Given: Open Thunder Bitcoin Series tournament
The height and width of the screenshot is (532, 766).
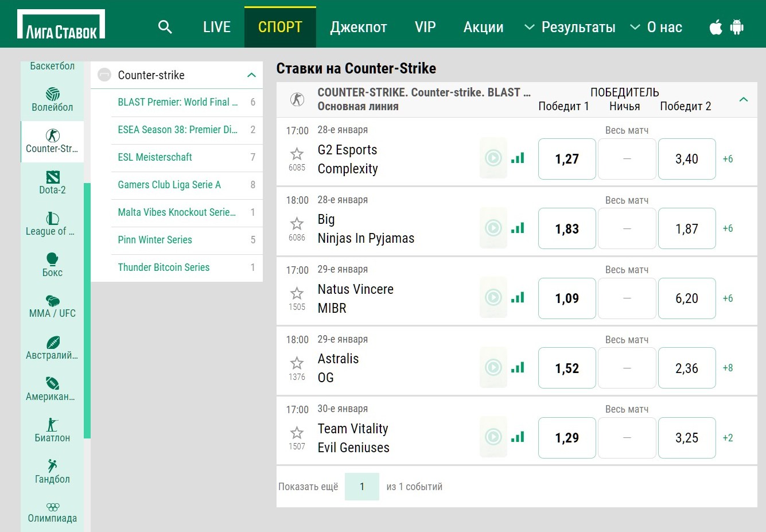Looking at the screenshot, I should point(187,267).
